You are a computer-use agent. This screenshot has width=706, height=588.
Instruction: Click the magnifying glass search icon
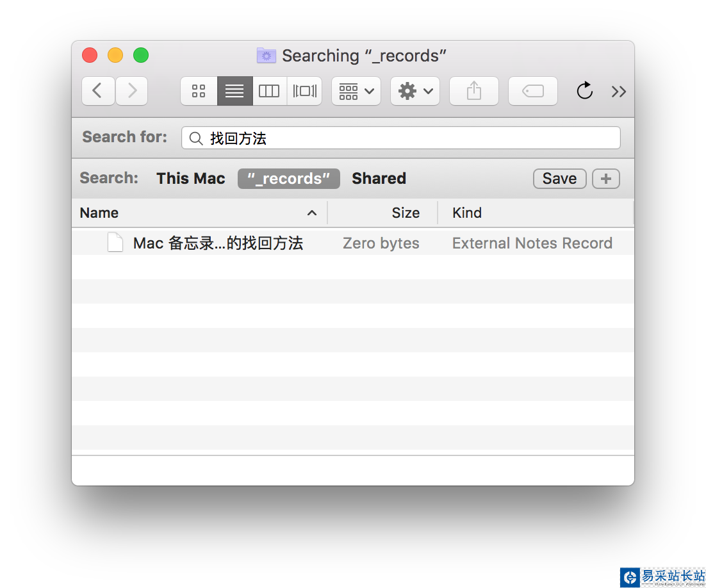coord(196,138)
